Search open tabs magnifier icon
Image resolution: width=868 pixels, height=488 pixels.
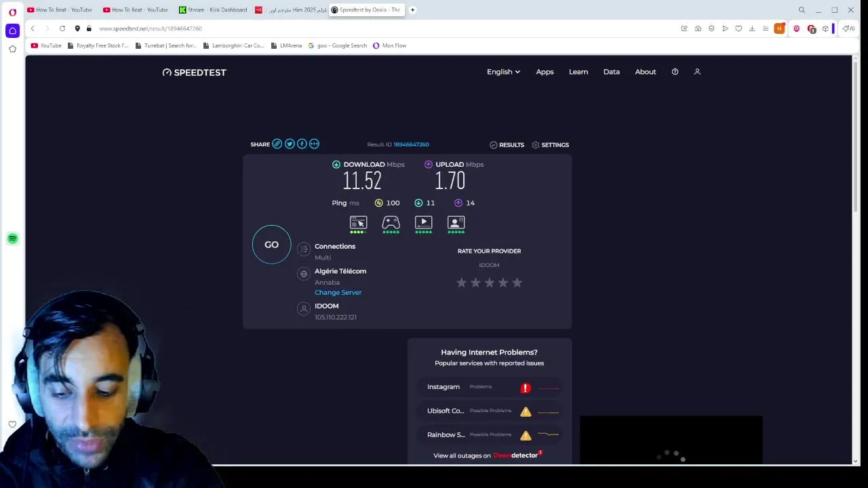(802, 10)
